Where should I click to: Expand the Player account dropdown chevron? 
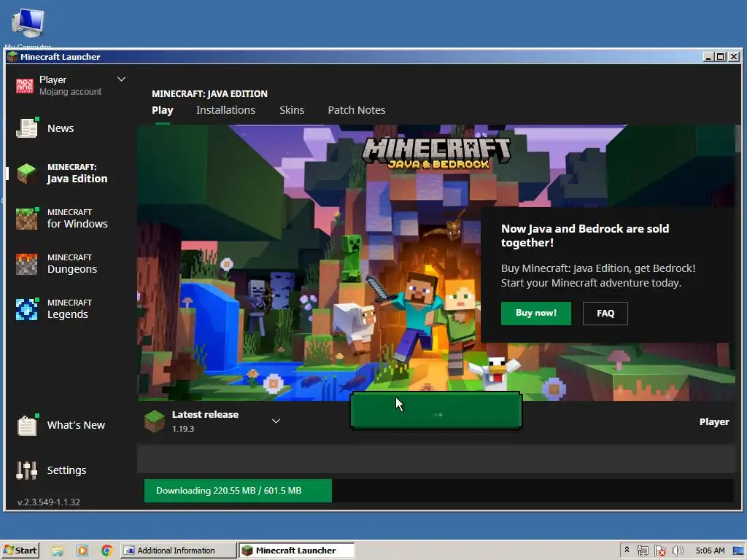[122, 79]
